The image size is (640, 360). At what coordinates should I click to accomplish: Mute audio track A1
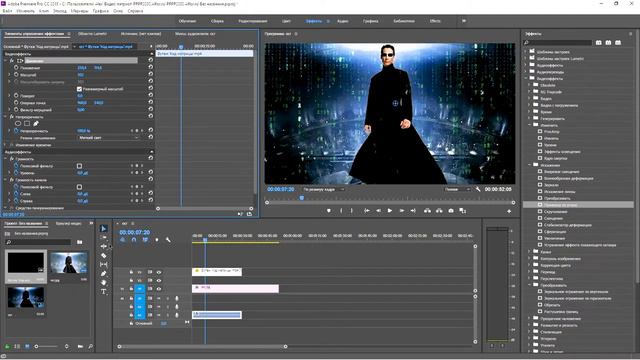point(159,298)
